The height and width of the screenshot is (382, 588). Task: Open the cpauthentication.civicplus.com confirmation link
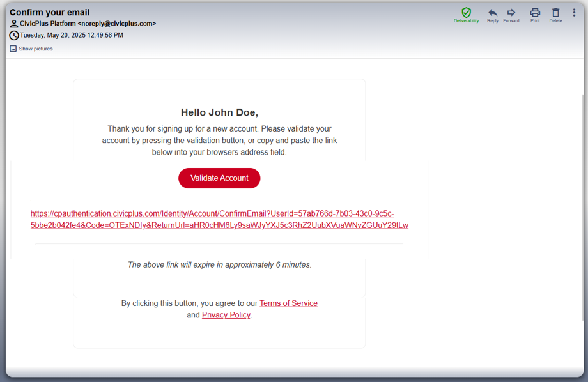coord(219,219)
